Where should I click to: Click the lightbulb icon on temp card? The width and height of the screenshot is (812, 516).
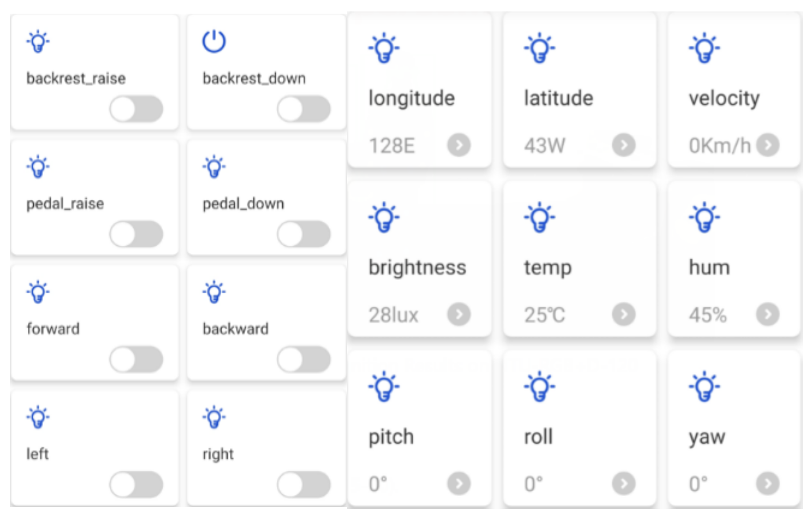pyautogui.click(x=539, y=217)
